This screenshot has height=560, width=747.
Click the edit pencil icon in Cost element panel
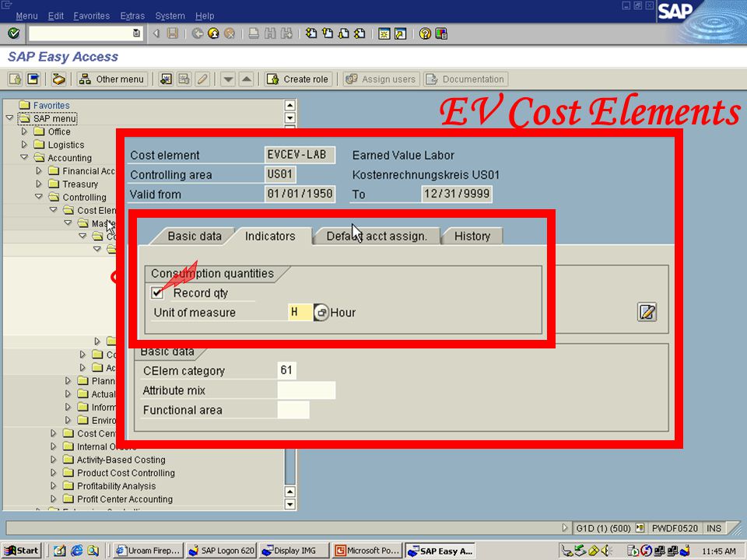click(x=647, y=312)
